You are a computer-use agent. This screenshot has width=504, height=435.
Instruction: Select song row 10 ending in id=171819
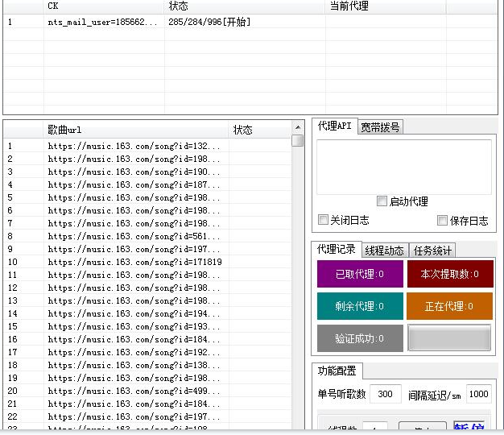coord(134,262)
